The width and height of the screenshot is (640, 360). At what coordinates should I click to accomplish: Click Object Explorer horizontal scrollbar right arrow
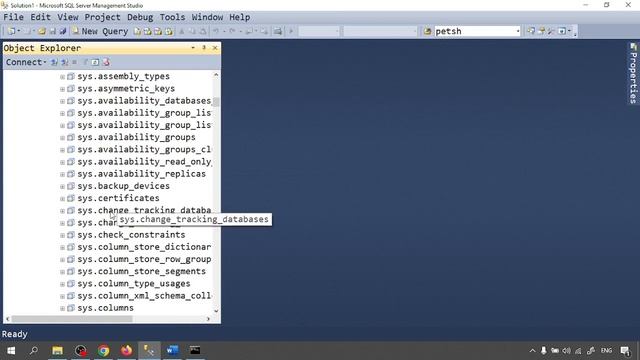pos(208,319)
